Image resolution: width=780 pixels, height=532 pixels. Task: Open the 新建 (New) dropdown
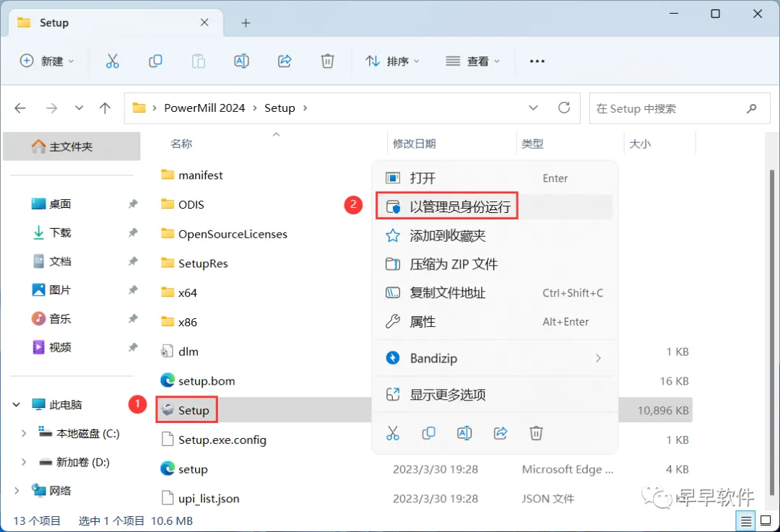pyautogui.click(x=47, y=61)
